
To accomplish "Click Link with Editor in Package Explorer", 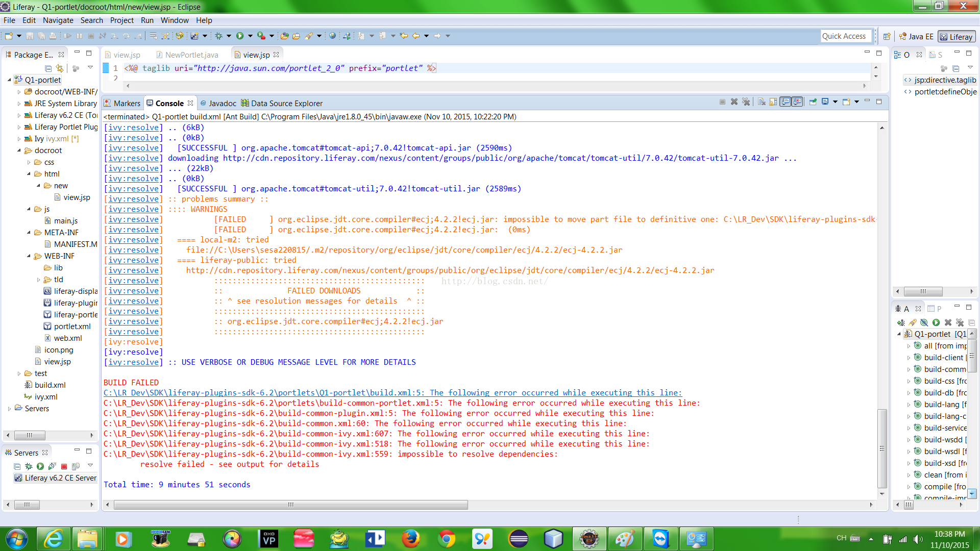I will coord(60,68).
